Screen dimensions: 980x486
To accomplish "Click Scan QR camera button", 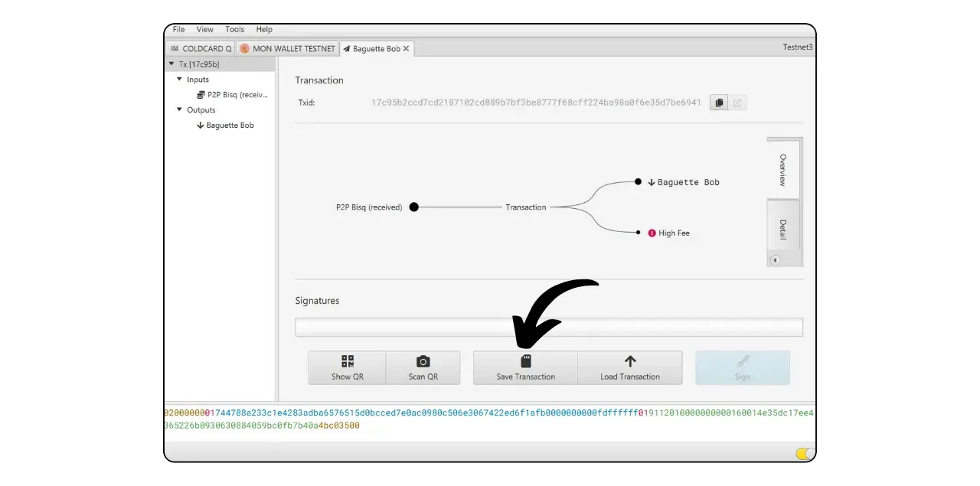I will point(423,367).
